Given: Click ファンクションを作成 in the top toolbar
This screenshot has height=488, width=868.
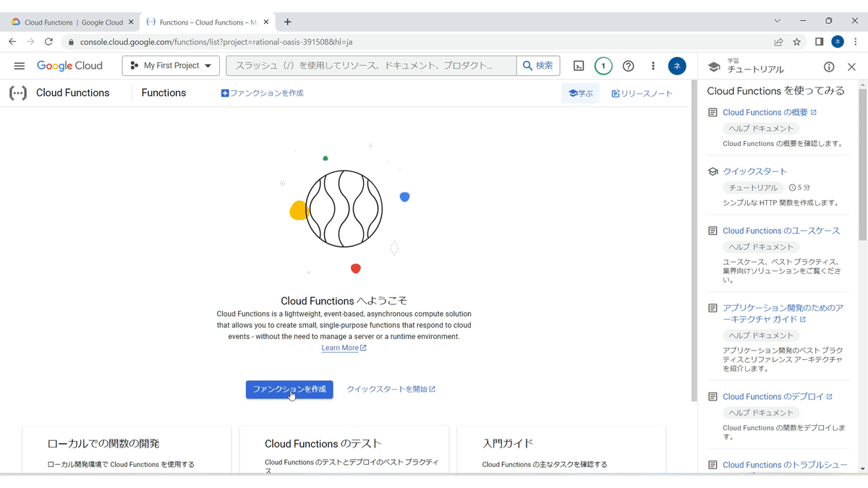Looking at the screenshot, I should coord(262,93).
